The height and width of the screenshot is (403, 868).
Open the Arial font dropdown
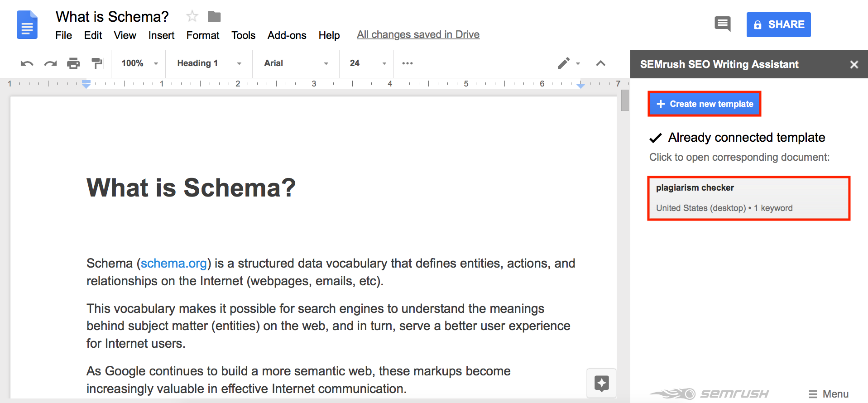click(296, 63)
